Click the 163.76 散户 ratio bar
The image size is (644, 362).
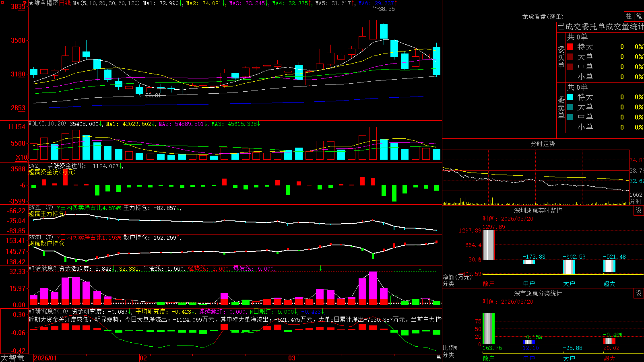[489, 329]
